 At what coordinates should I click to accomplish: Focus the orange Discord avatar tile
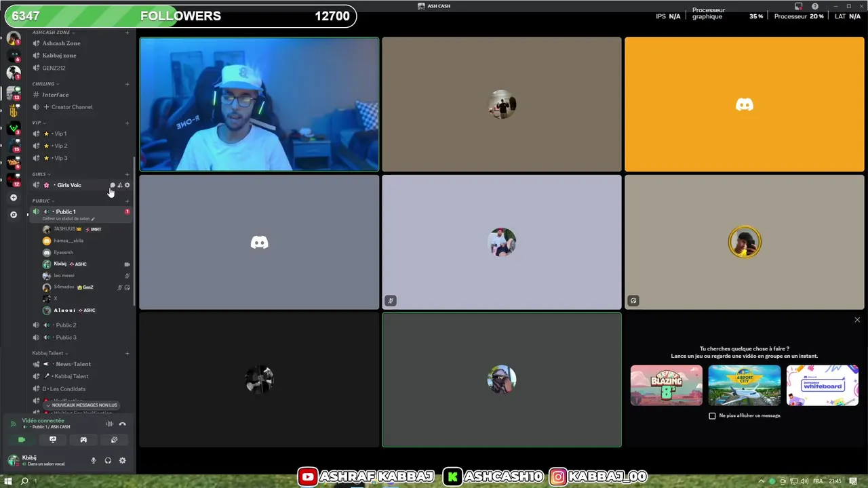tap(745, 104)
